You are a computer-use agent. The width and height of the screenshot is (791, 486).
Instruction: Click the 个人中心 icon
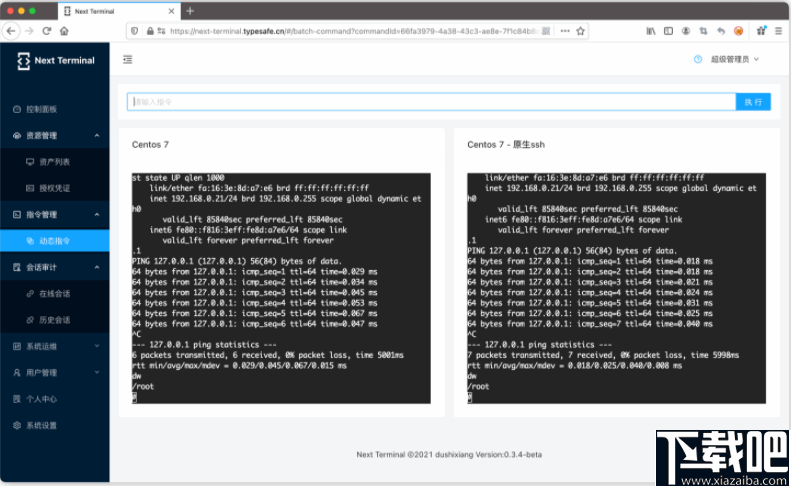coord(17,399)
